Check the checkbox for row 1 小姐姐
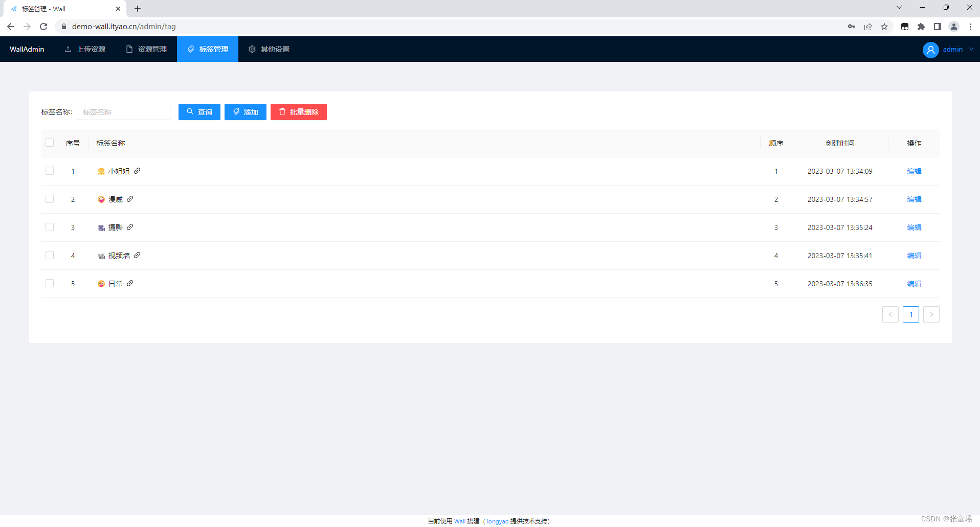980x527 pixels. pos(50,171)
